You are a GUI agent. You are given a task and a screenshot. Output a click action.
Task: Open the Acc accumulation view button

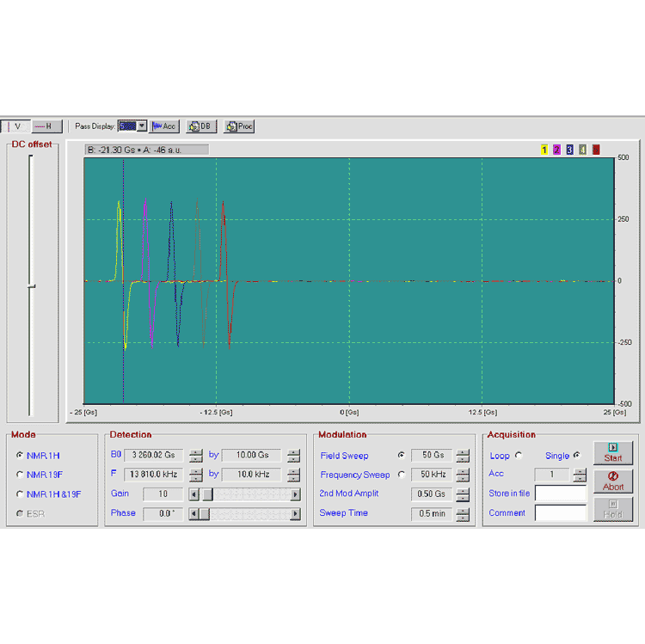[164, 126]
